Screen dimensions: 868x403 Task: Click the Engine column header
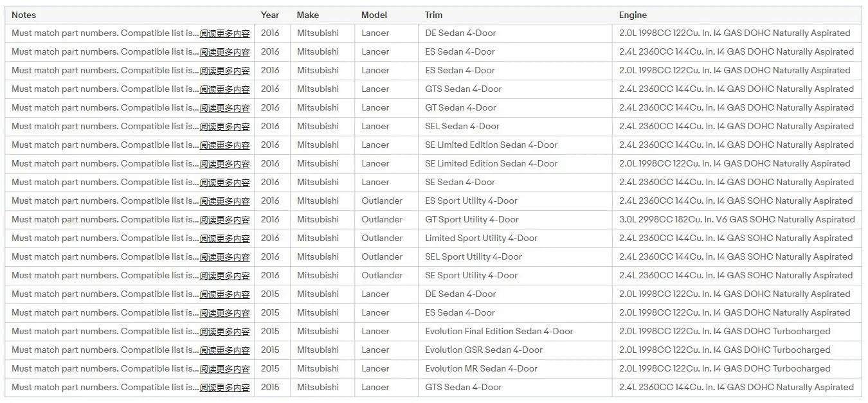(633, 15)
